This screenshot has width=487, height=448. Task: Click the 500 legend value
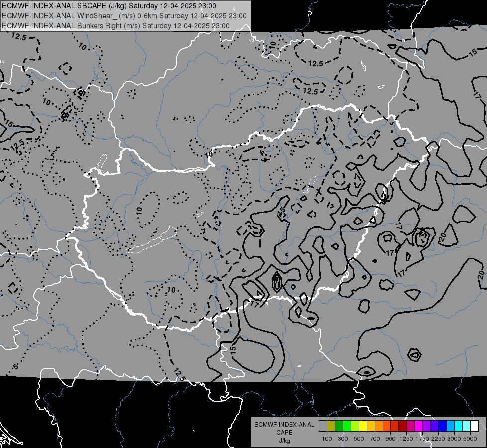tap(359, 439)
